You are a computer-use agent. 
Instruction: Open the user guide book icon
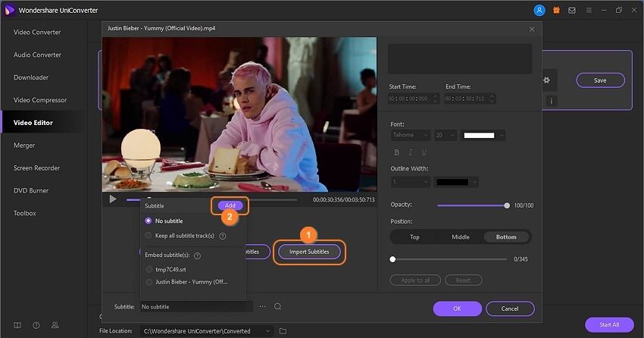17,325
